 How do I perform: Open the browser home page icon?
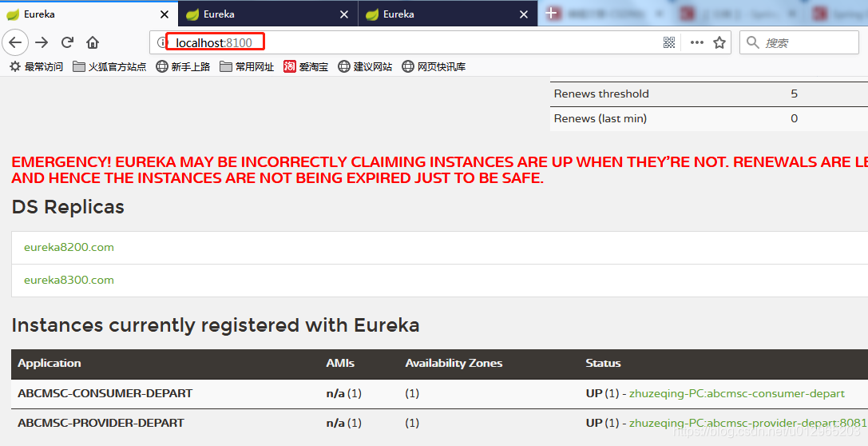point(93,42)
